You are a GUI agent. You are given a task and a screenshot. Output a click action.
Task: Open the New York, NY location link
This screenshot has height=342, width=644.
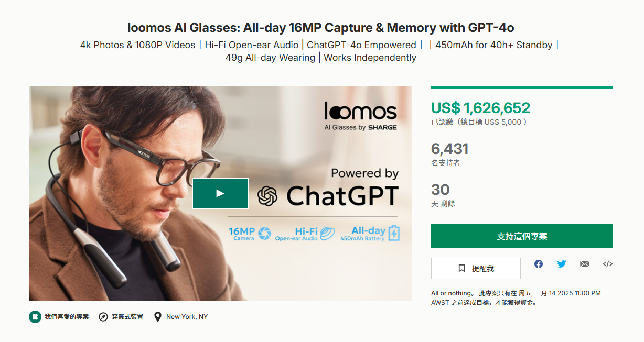tap(187, 317)
